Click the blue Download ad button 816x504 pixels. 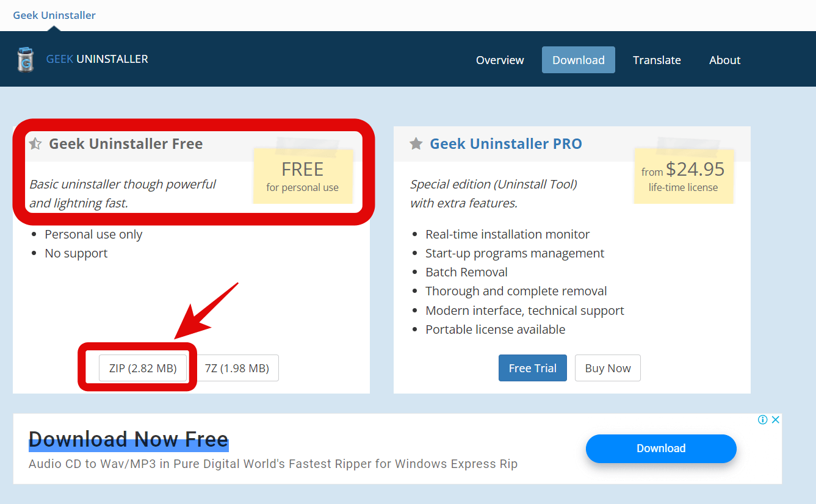(x=661, y=448)
